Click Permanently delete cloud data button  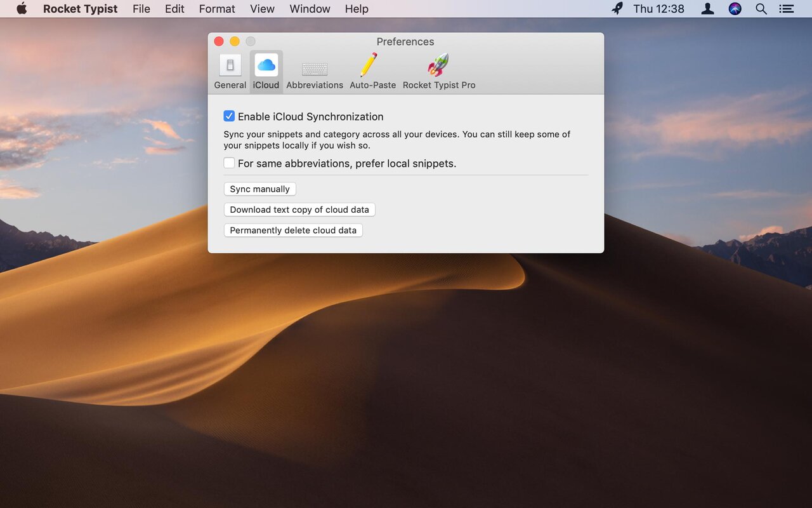coord(293,231)
